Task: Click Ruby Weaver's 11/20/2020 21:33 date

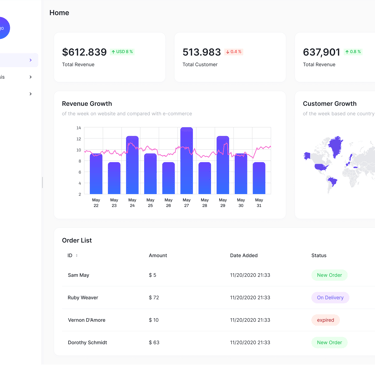Action: point(250,298)
